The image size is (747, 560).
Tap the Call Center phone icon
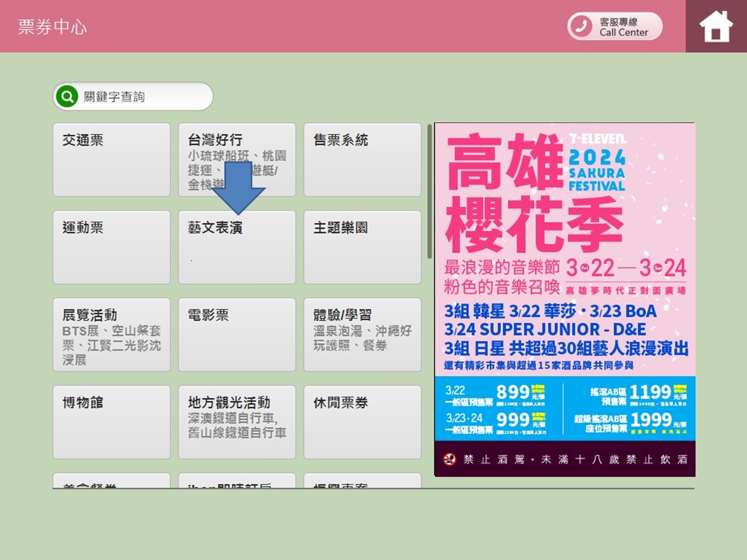coord(581,26)
